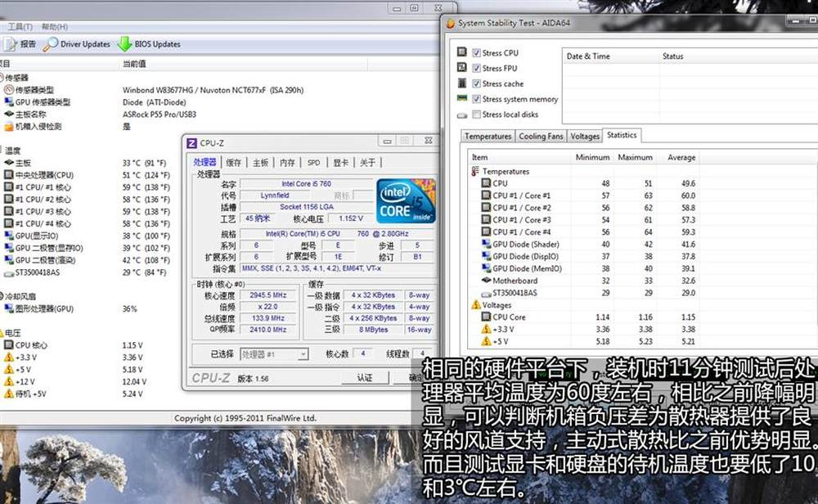Image resolution: width=818 pixels, height=504 pixels.
Task: Select the GPU 传感器类型 row icon
Action: click(9, 101)
